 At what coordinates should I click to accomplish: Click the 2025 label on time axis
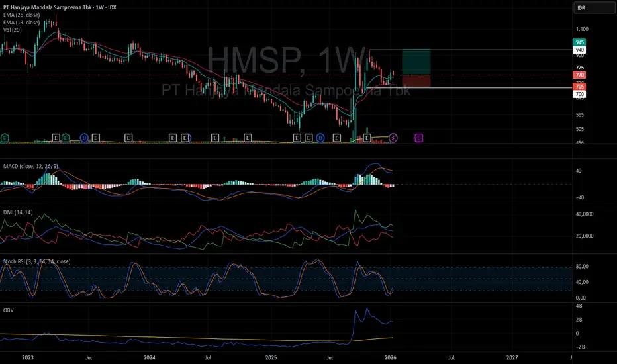(x=271, y=357)
